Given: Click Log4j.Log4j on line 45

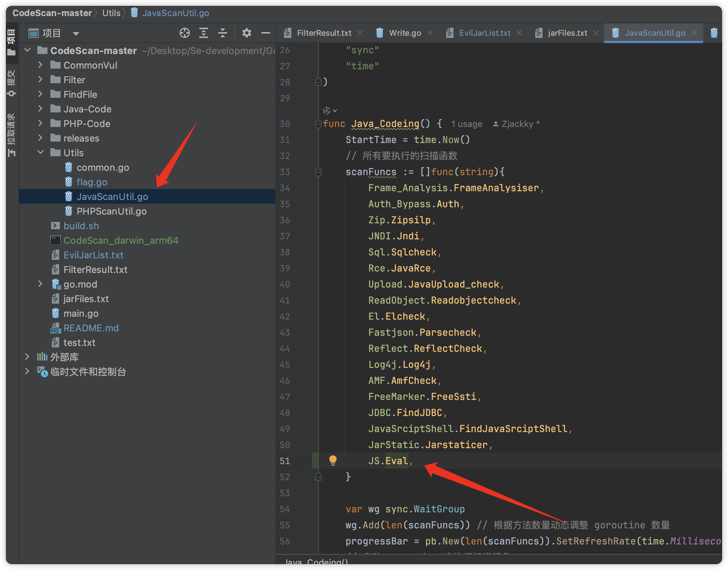Looking at the screenshot, I should (399, 365).
